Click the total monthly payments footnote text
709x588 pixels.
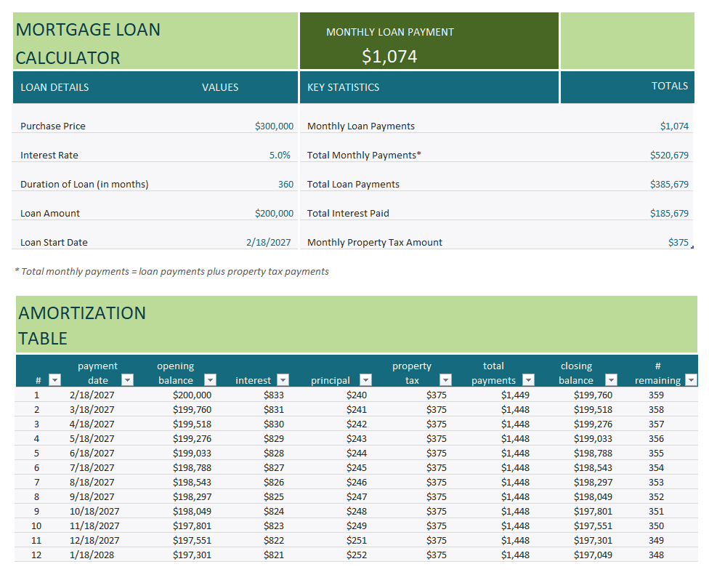tap(172, 271)
